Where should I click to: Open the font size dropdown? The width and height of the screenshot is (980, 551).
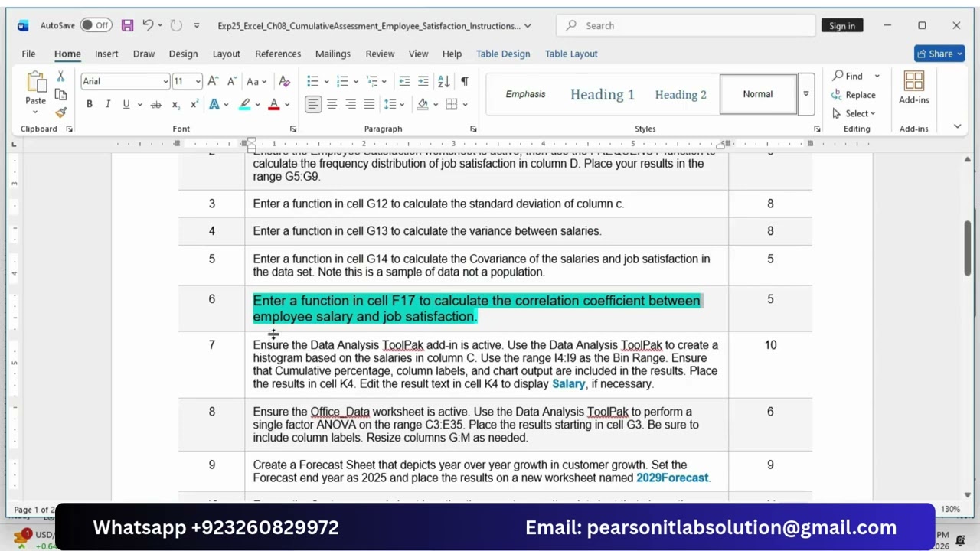pos(198,81)
